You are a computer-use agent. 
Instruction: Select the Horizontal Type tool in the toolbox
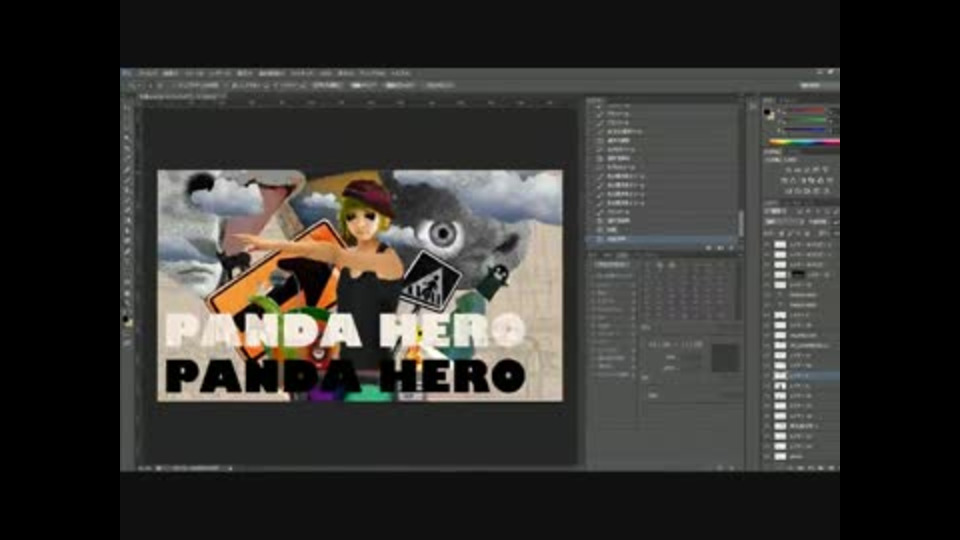click(x=128, y=261)
